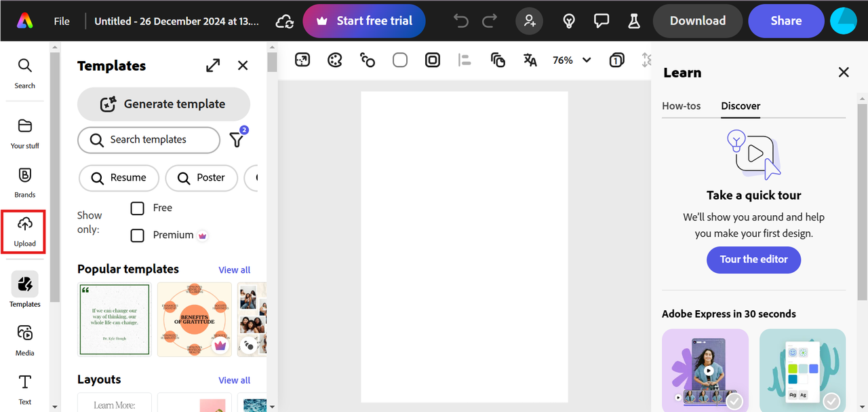The width and height of the screenshot is (868, 412).
Task: Open the template filters icon
Action: [x=237, y=139]
